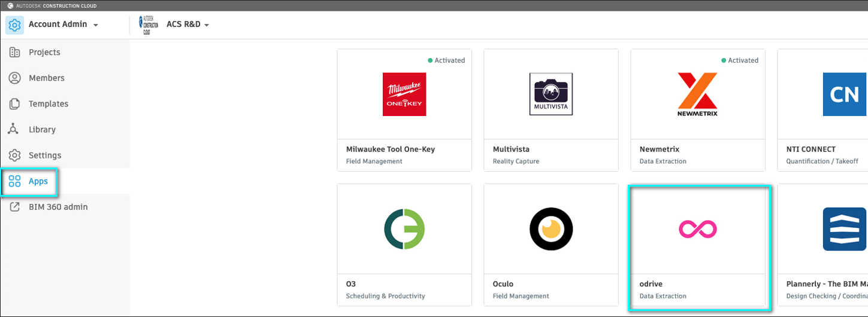The height and width of the screenshot is (317, 868).
Task: Open the Milwaukee One-Key app logo
Action: [404, 95]
